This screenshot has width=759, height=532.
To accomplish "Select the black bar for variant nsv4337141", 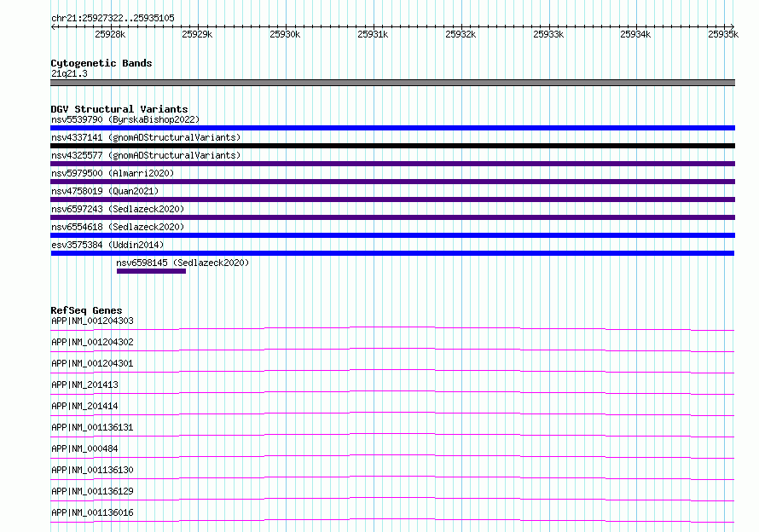I will coord(392,146).
